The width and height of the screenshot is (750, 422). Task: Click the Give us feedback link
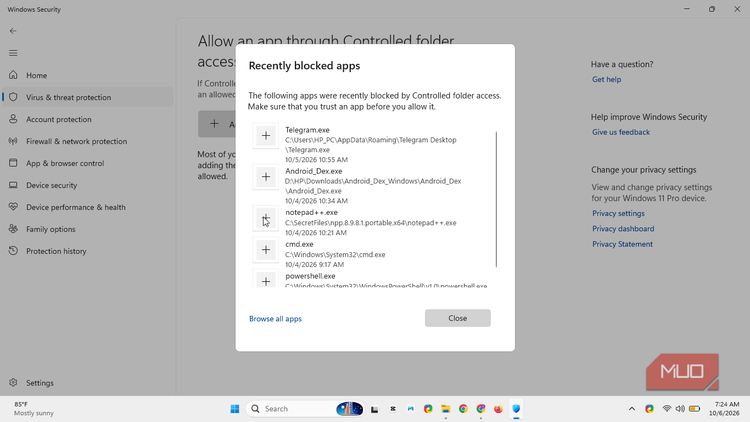click(621, 132)
